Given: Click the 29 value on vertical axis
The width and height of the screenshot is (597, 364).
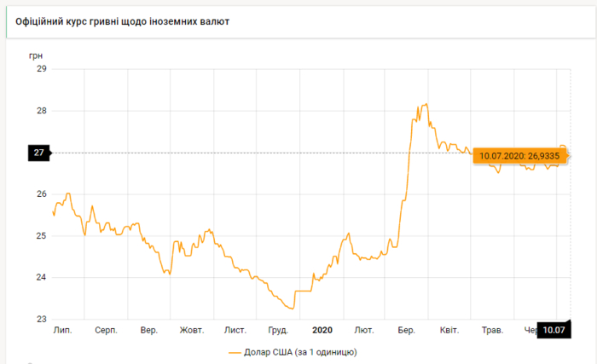Looking at the screenshot, I should [x=39, y=69].
